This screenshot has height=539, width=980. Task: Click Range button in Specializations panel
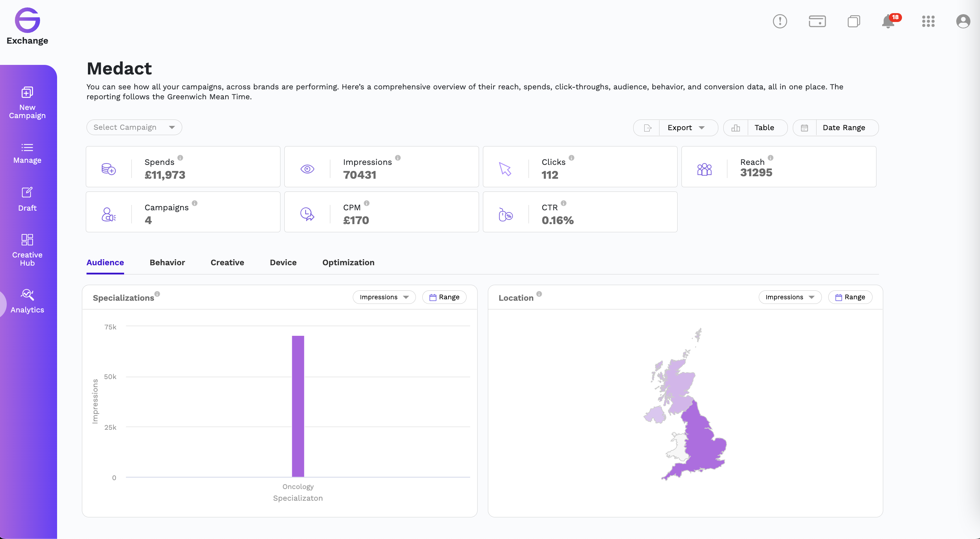444,297
